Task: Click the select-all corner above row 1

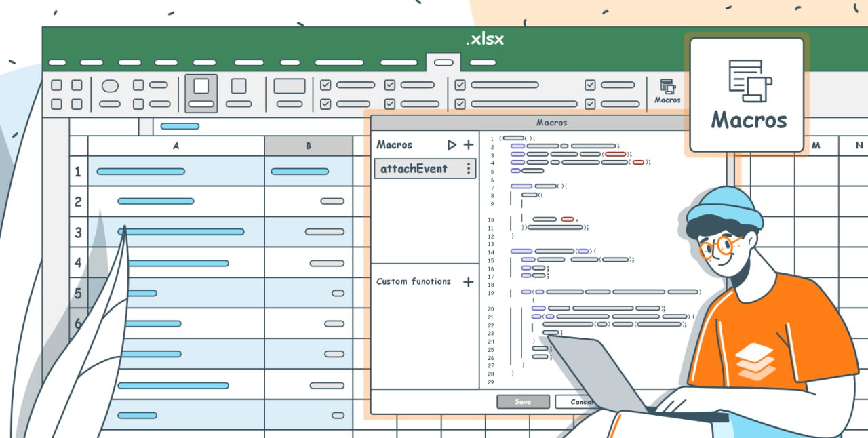Action: pos(79,146)
